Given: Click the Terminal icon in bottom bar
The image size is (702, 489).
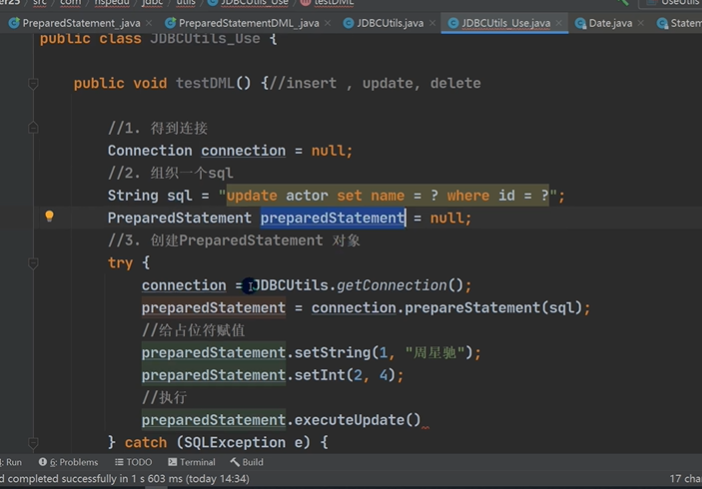Looking at the screenshot, I should coord(172,462).
